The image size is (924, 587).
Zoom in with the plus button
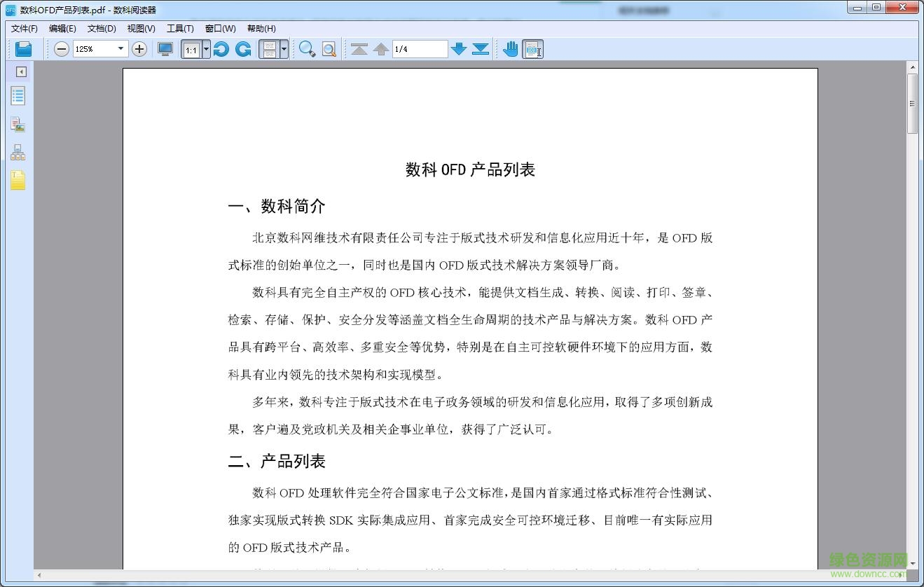139,49
